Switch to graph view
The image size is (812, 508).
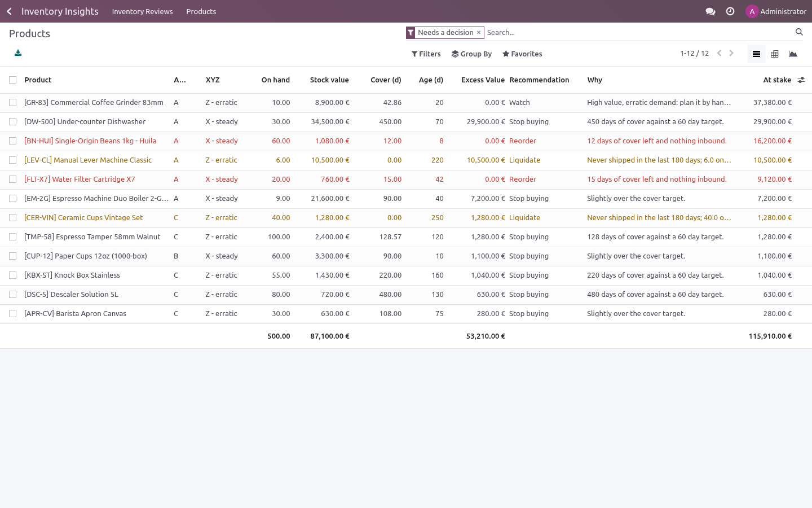click(x=793, y=54)
